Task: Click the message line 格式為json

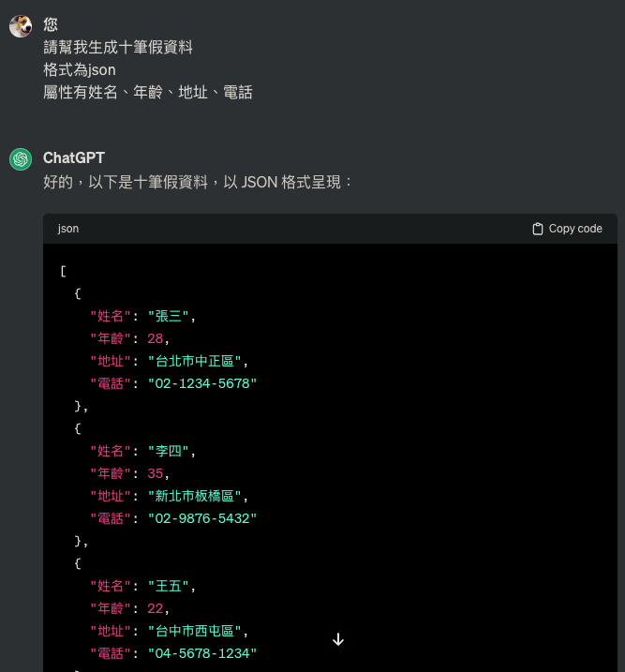Action: (x=79, y=69)
